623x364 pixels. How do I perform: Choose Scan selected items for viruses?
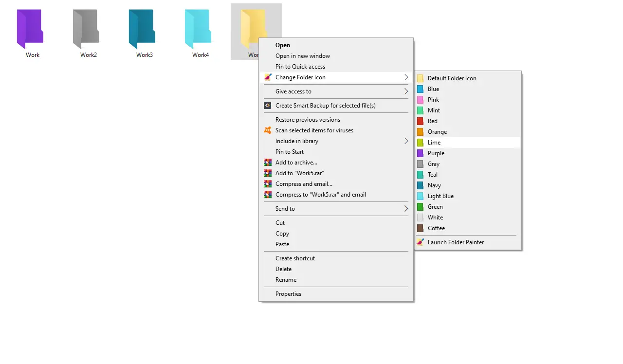coord(336,130)
